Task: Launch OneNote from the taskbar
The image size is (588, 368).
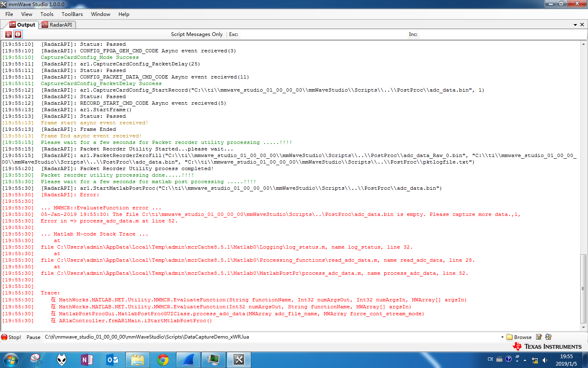Action: point(87,360)
